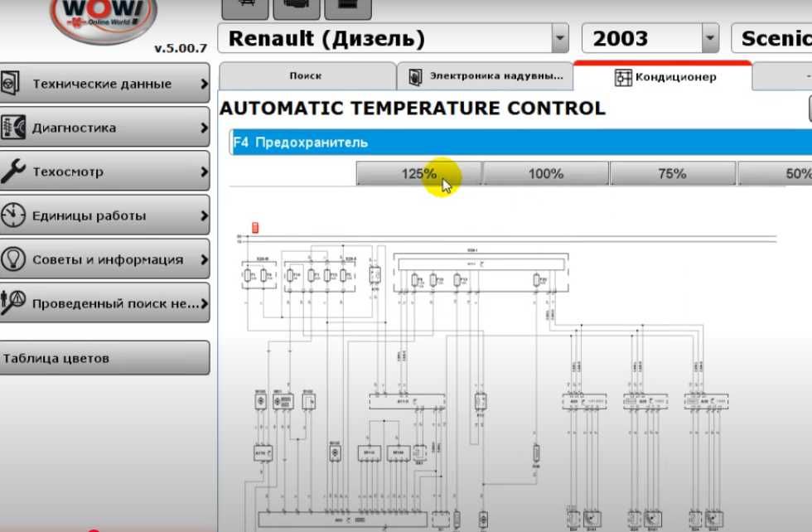Set diagram zoom to 75%

click(x=672, y=173)
